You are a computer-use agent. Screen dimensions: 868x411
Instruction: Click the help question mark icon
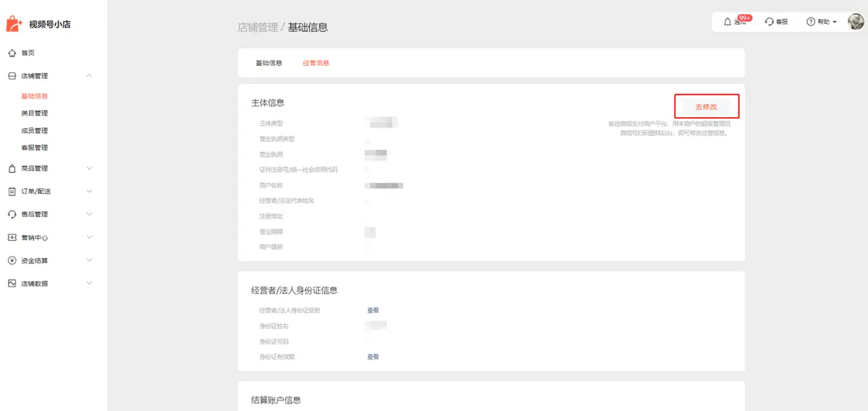811,22
